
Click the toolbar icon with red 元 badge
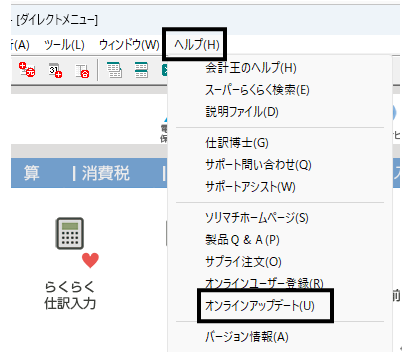point(27,70)
